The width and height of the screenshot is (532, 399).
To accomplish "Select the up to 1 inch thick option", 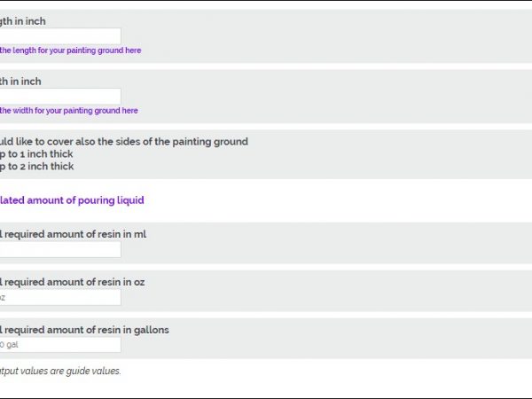I will pos(37,154).
